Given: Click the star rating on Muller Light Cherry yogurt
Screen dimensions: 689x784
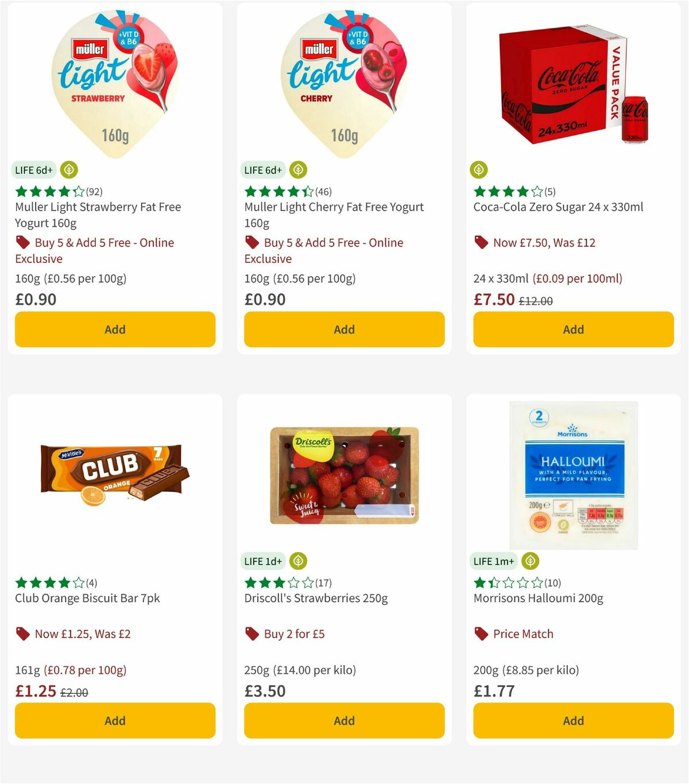Looking at the screenshot, I should click(x=278, y=191).
